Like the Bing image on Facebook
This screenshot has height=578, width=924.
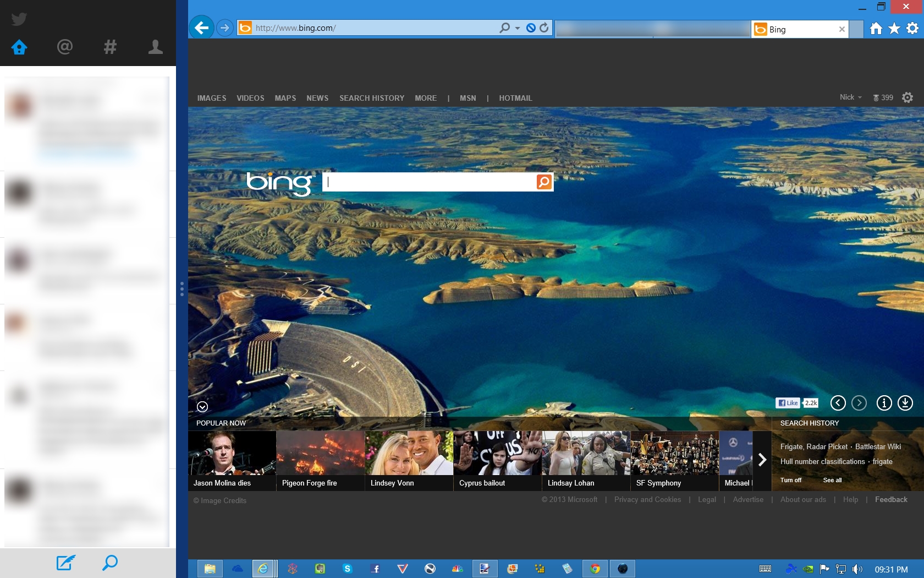tap(787, 403)
